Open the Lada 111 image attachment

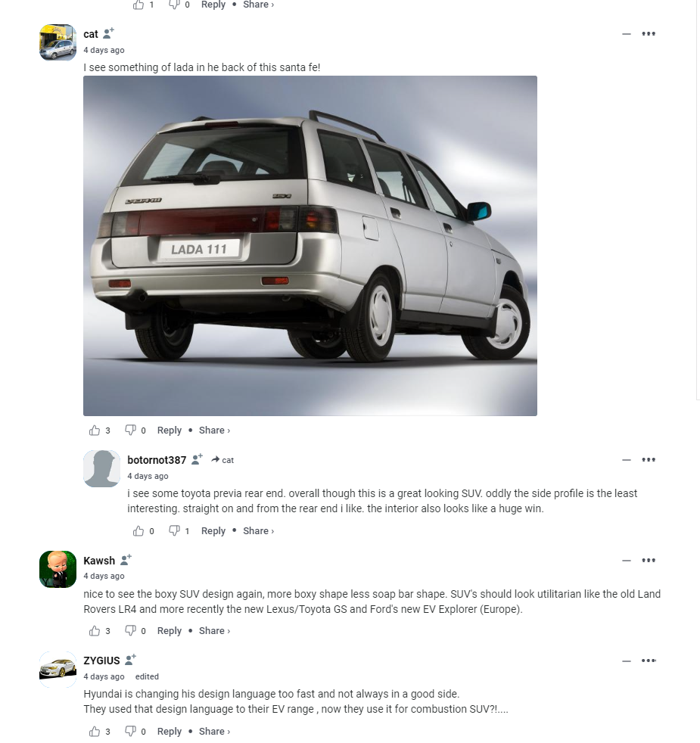(310, 246)
